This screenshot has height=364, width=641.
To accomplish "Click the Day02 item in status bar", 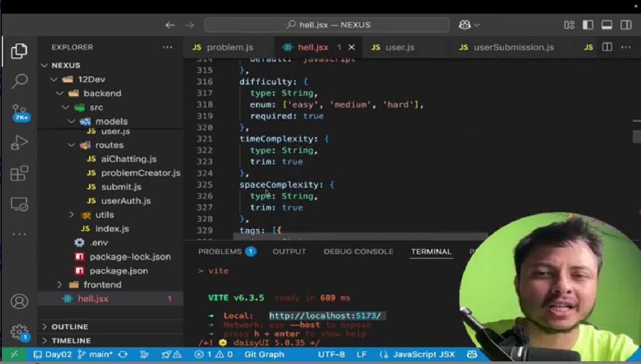I will (52, 354).
